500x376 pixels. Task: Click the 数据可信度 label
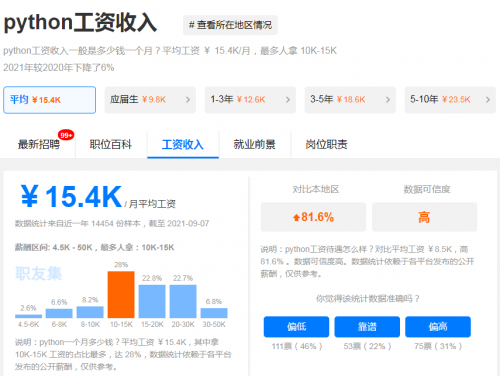pyautogui.click(x=427, y=189)
